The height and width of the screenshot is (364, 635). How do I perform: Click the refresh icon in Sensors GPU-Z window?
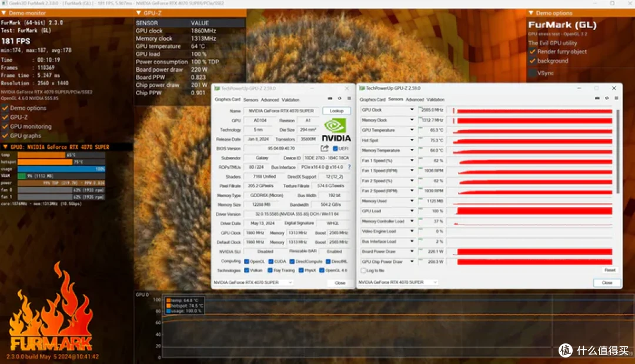tap(607, 98)
